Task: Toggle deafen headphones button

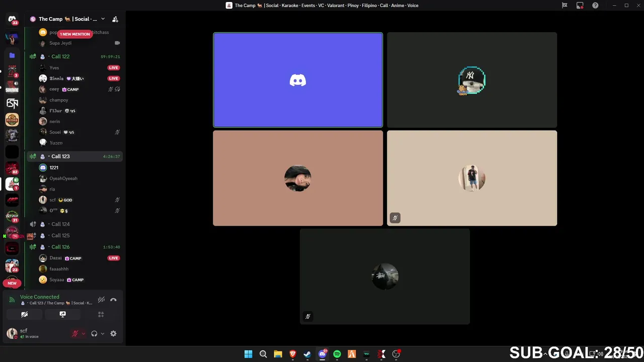Action: 94,333
